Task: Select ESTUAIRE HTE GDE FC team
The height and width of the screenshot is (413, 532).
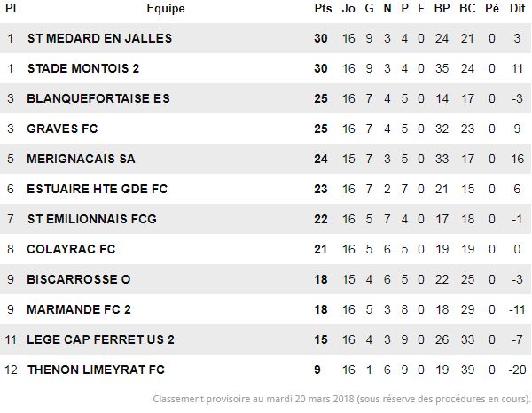Action: [98, 189]
